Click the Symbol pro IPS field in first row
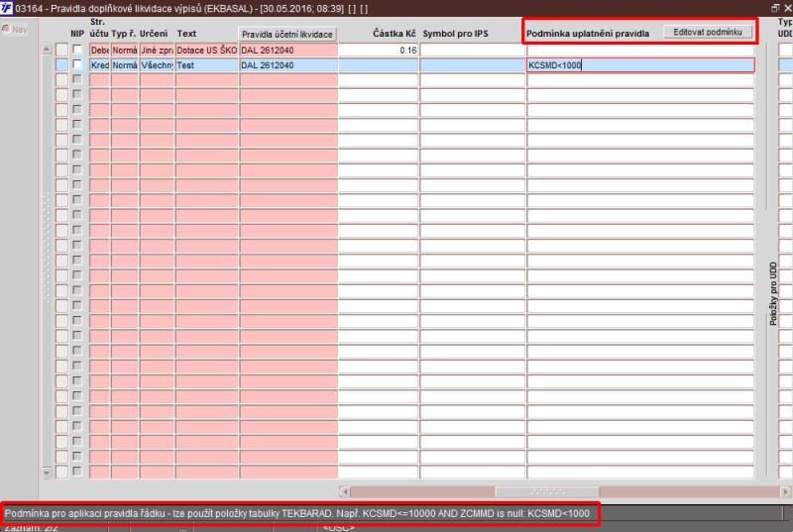793x532 pixels. pyautogui.click(x=473, y=50)
